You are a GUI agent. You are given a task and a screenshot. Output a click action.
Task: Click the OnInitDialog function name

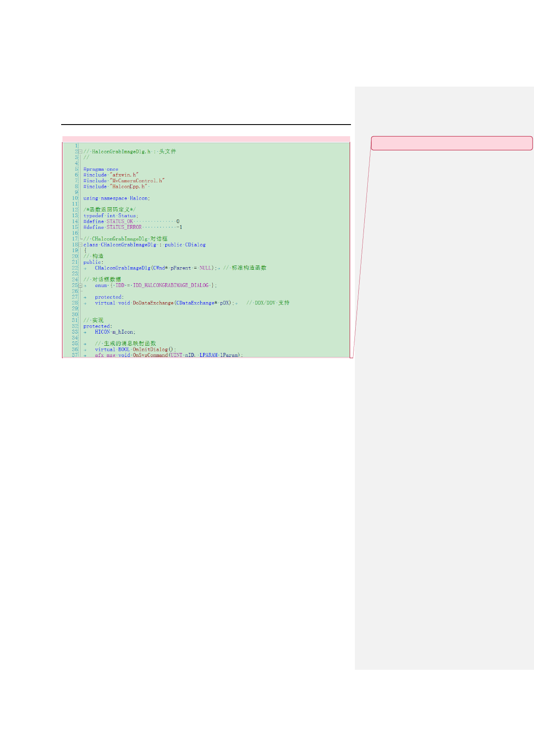pos(150,350)
